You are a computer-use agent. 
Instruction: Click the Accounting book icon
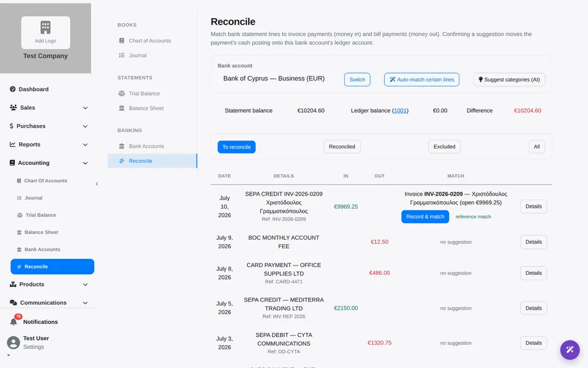click(12, 163)
